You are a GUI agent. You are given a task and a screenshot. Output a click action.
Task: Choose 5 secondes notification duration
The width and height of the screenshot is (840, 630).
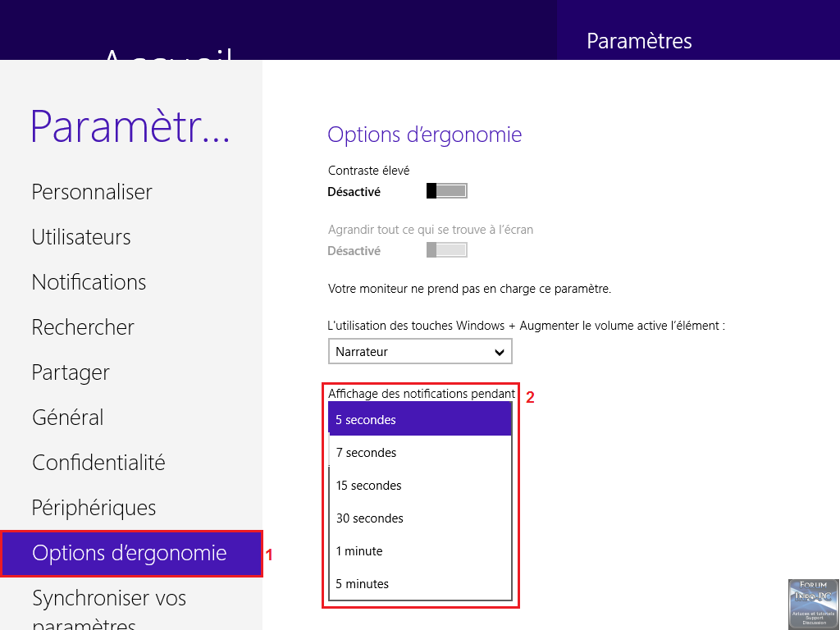click(x=420, y=419)
